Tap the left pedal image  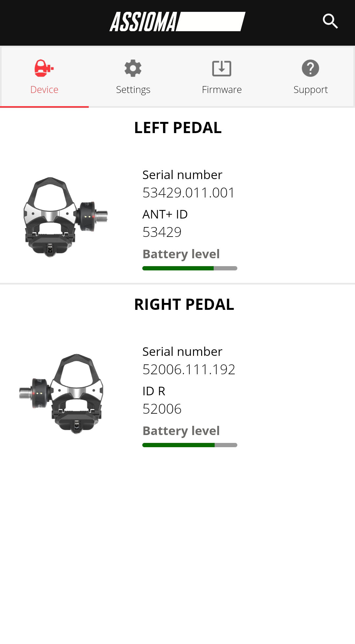(65, 217)
